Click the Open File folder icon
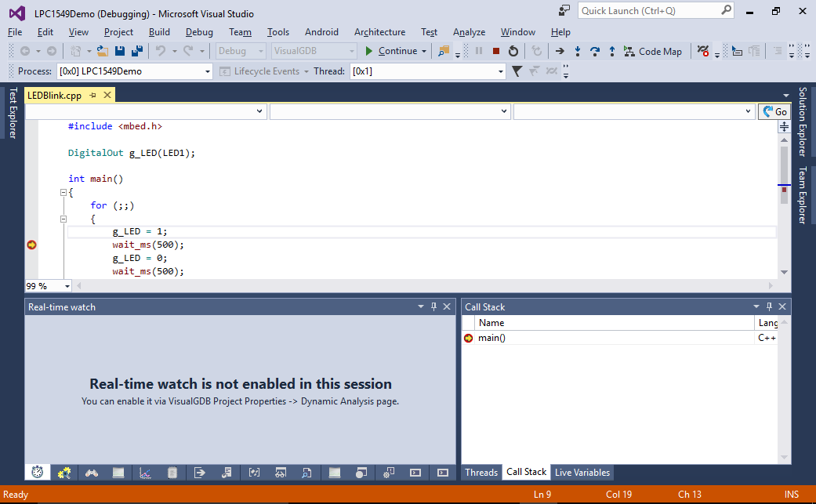Viewport: 816px width, 504px height. pyautogui.click(x=103, y=51)
